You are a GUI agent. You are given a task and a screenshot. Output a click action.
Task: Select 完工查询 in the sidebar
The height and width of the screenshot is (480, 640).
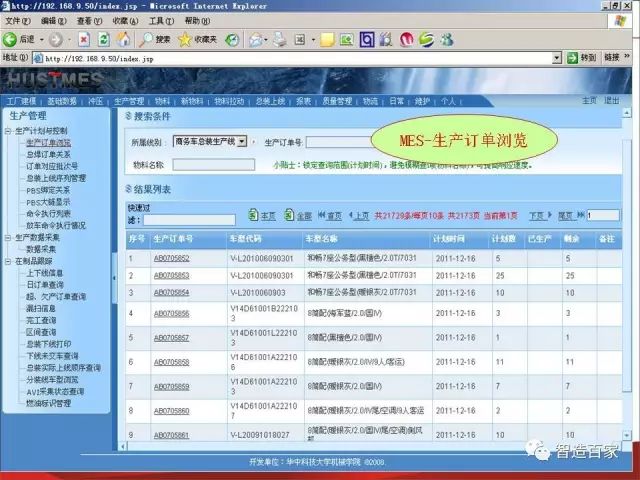(x=41, y=320)
